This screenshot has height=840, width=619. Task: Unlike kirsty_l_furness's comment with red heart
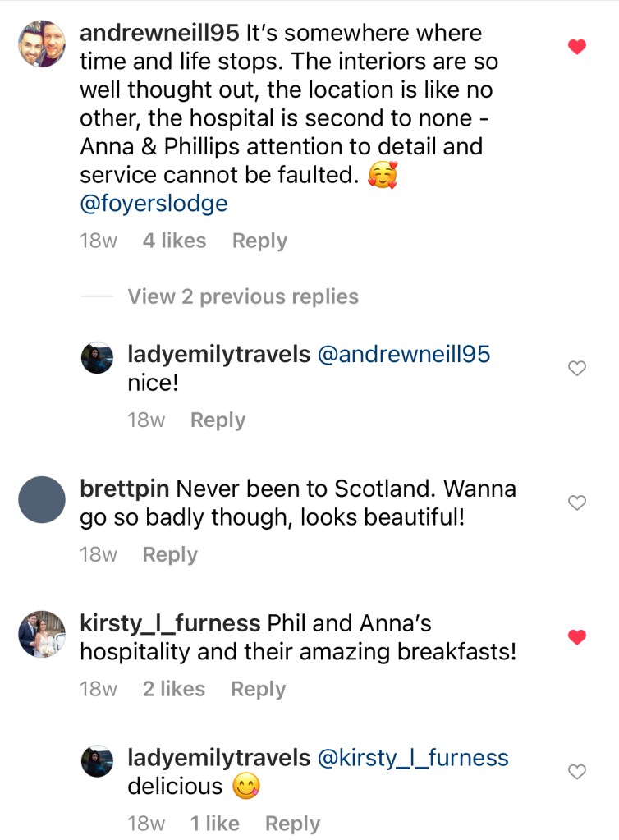click(577, 637)
